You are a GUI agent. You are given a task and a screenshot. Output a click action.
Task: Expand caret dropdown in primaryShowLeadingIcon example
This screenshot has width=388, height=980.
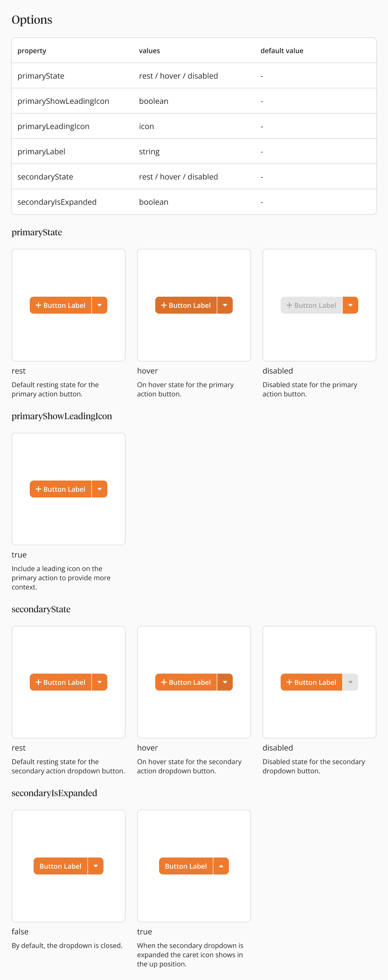coord(100,489)
